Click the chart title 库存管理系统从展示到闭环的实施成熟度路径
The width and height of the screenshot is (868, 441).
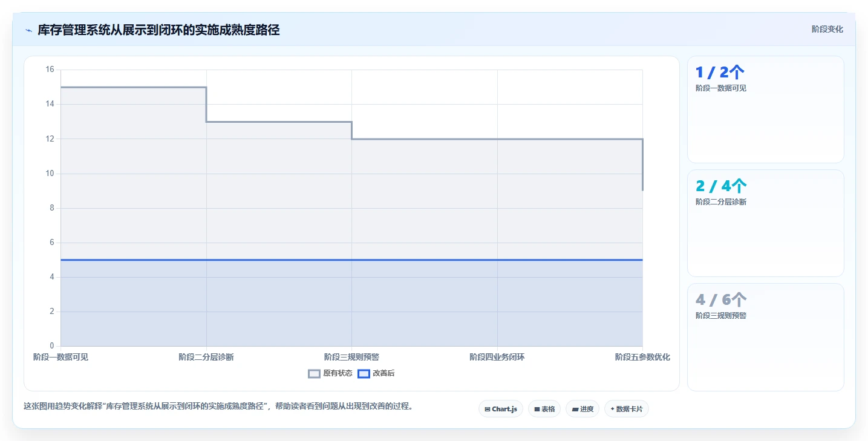[x=158, y=30]
